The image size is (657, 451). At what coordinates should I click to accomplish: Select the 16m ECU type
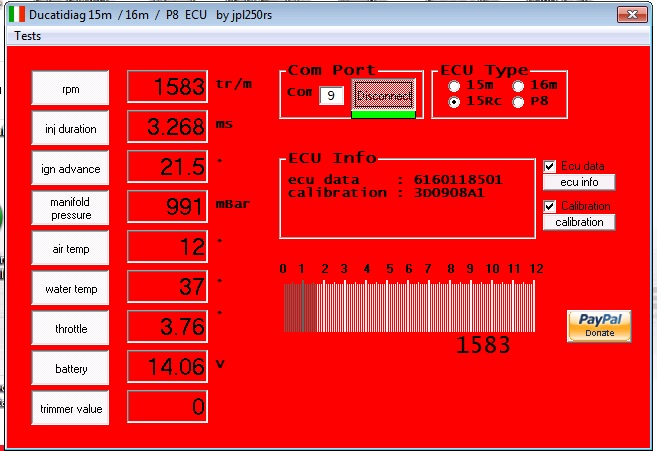(x=518, y=86)
